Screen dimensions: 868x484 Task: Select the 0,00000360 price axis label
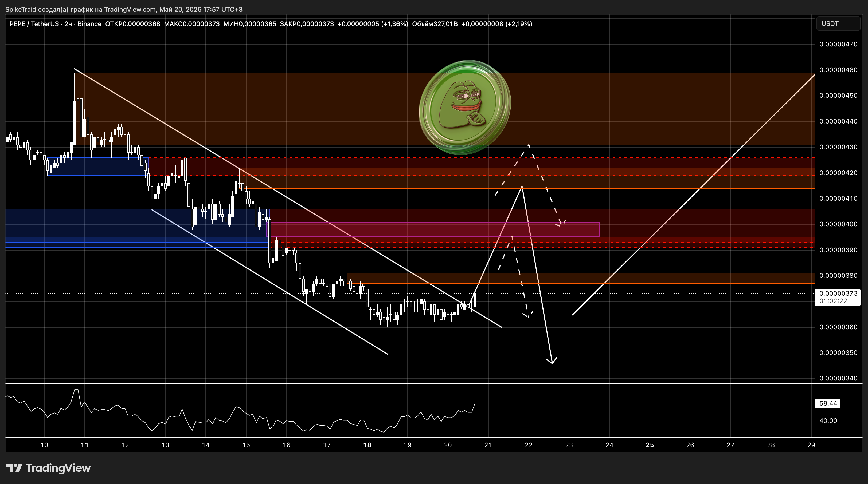point(838,327)
